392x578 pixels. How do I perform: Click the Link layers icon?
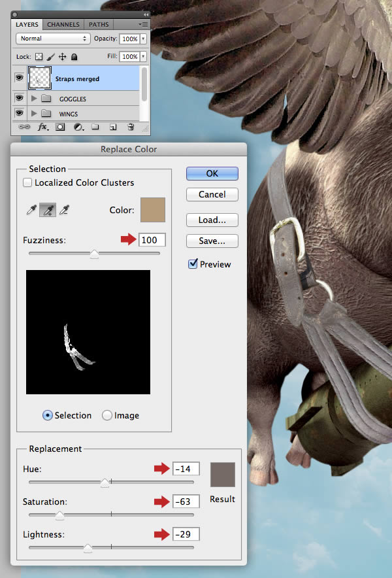(24, 127)
